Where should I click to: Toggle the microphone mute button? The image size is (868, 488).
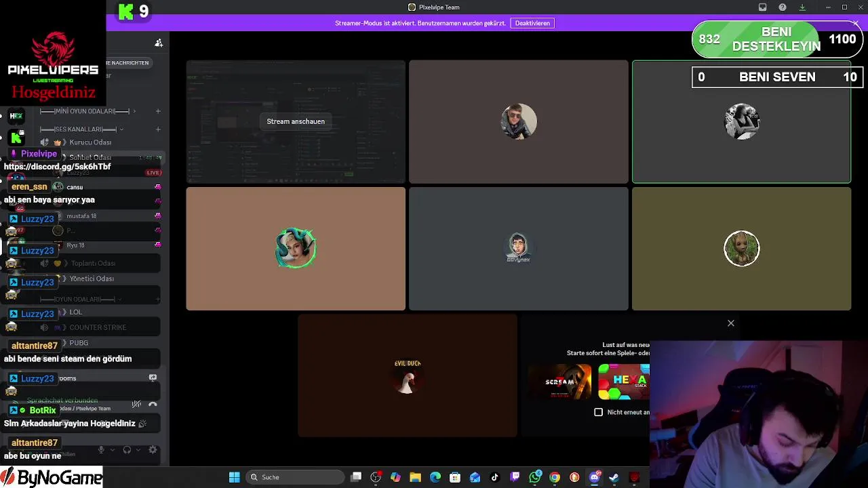(x=101, y=449)
